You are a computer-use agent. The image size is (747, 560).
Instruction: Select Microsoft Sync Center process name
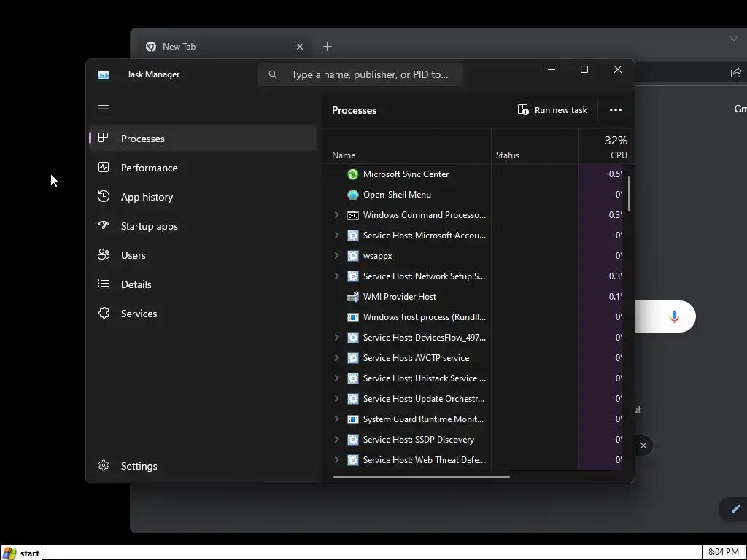coord(406,174)
